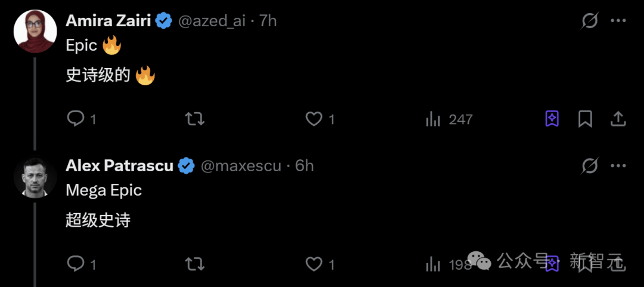The height and width of the screenshot is (287, 644).
Task: Bookmark Amira Zairi's tweet
Action: (585, 119)
